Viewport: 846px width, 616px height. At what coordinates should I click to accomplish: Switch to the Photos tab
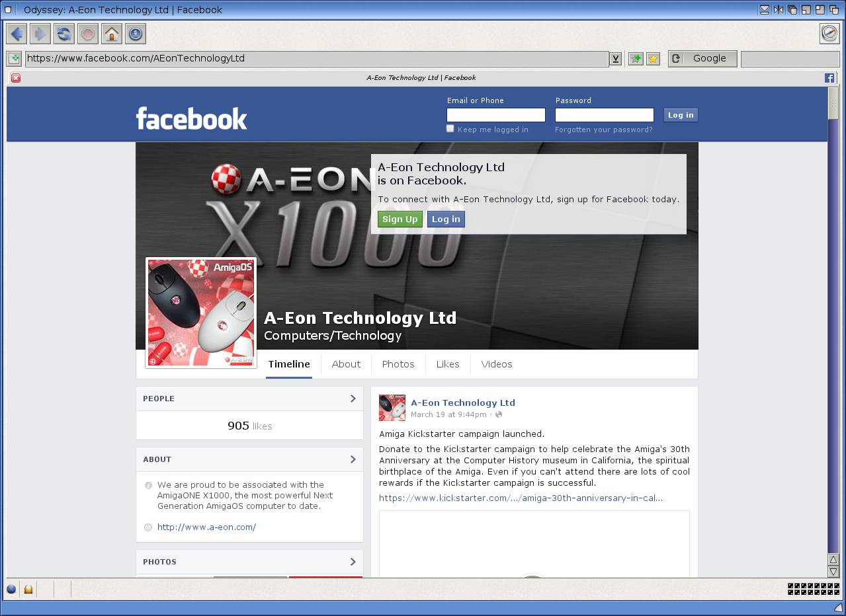point(398,364)
